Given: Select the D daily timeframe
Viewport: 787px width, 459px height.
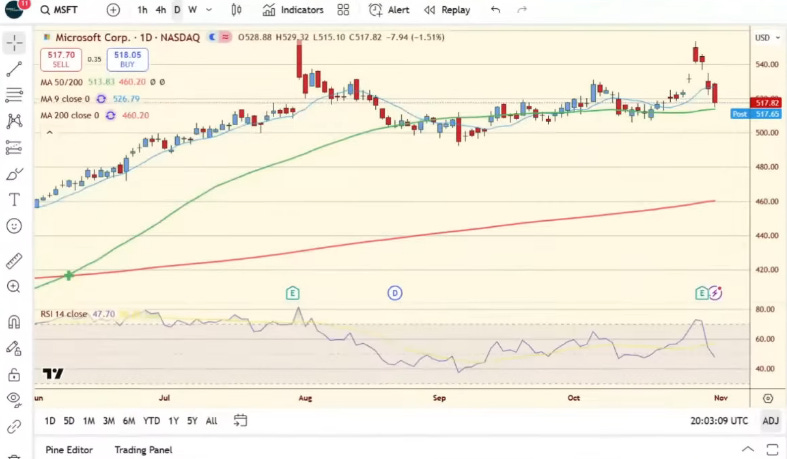Looking at the screenshot, I should [177, 10].
